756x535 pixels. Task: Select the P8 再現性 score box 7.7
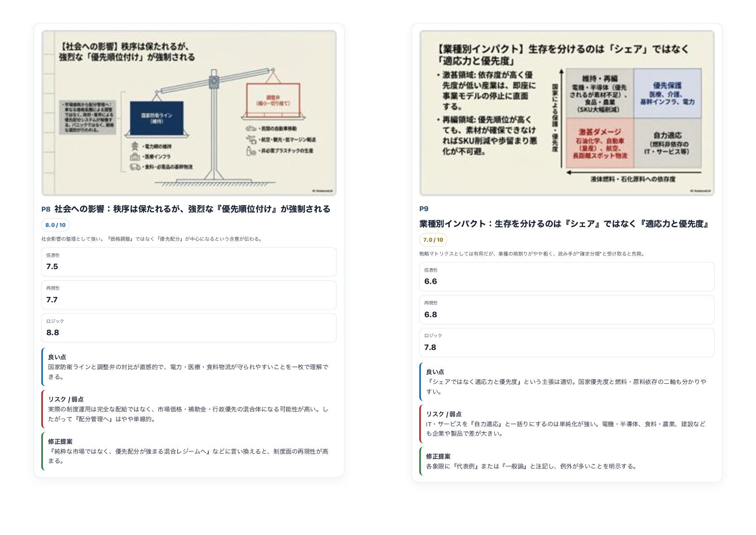coord(189,295)
